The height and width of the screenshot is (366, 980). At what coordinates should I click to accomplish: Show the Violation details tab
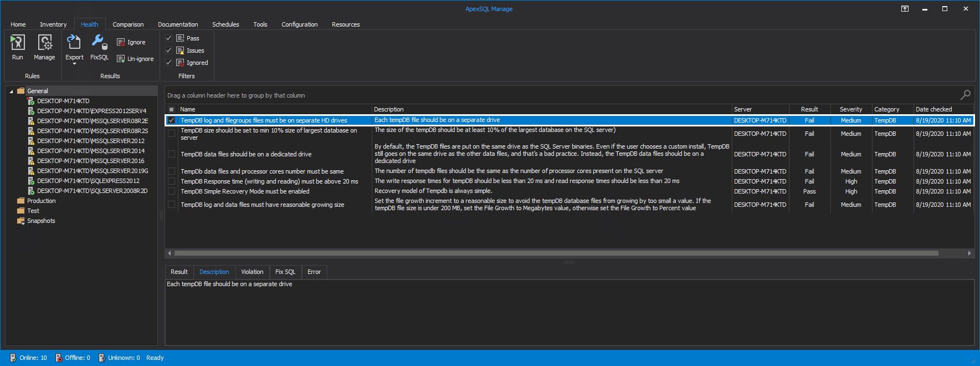(252, 272)
